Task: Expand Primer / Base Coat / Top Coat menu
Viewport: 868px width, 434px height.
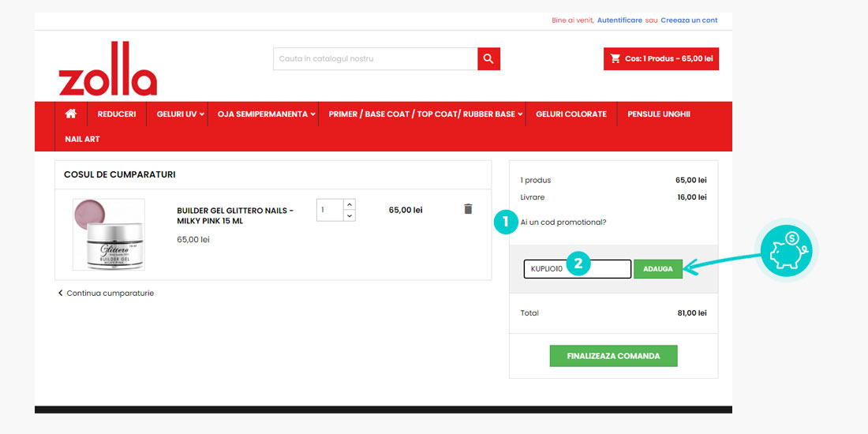Action: (425, 114)
